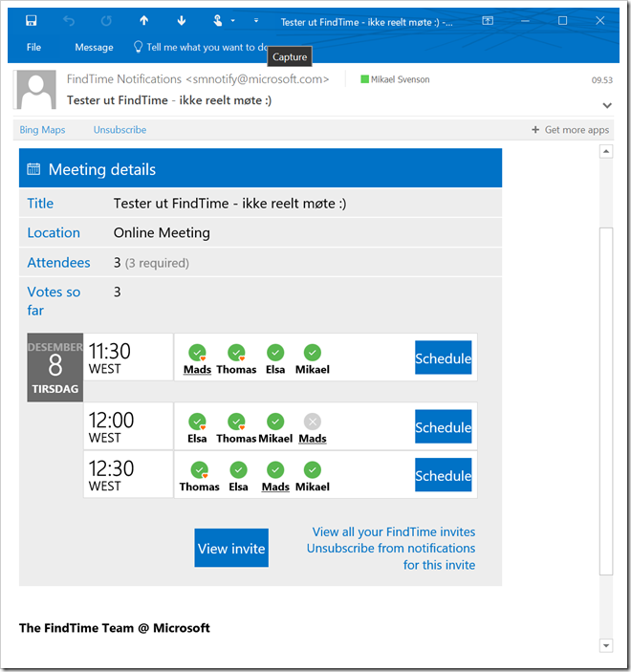Click Elsa's green check in the 12:00 row
The image size is (631, 672).
click(197, 422)
